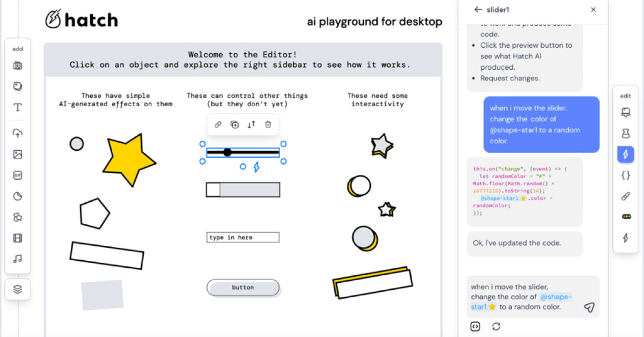Toggle the lightning badge below the slider

click(257, 166)
